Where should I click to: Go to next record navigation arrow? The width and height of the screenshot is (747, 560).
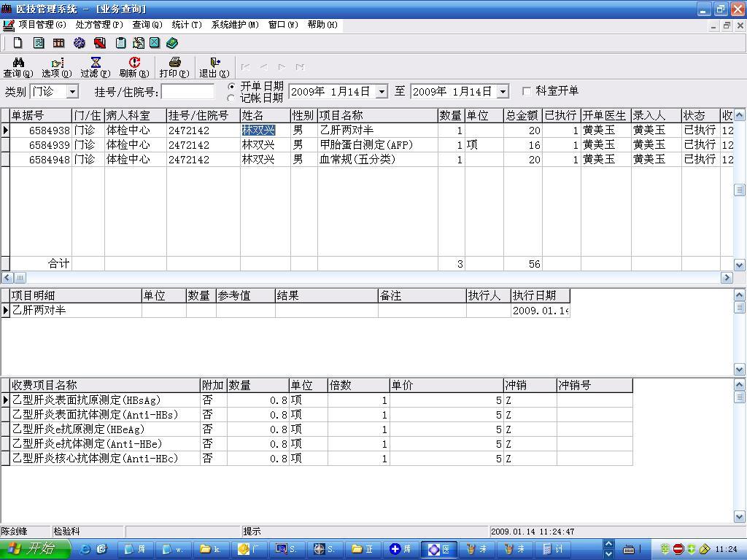[x=282, y=67]
